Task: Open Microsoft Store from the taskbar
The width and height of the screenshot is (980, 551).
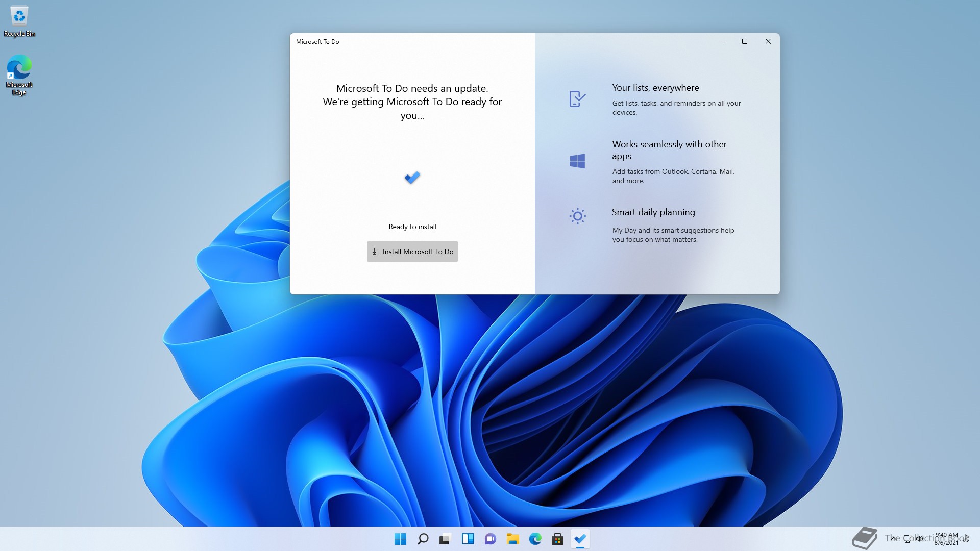Action: (x=558, y=539)
